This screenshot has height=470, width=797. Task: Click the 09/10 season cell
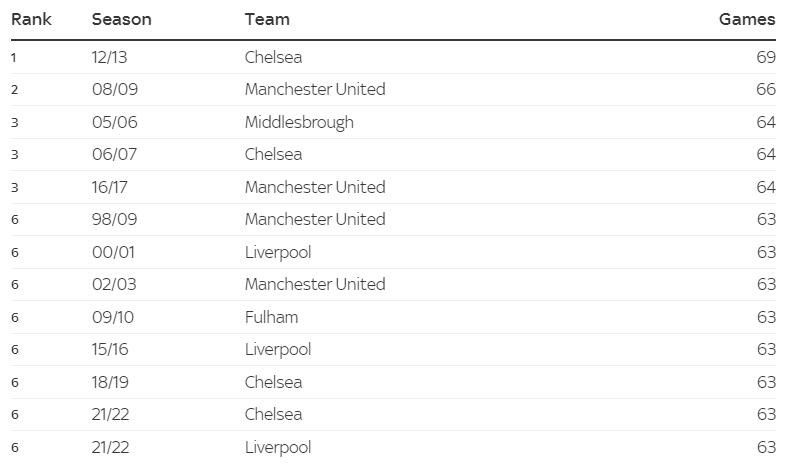pos(112,317)
